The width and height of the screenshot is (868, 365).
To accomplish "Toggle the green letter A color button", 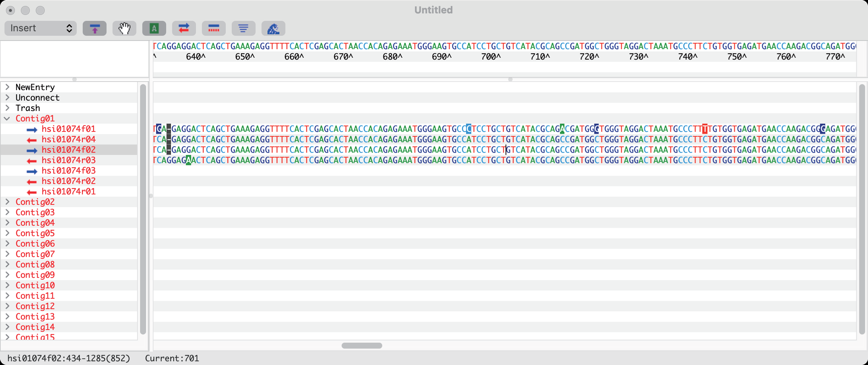I will pyautogui.click(x=154, y=28).
